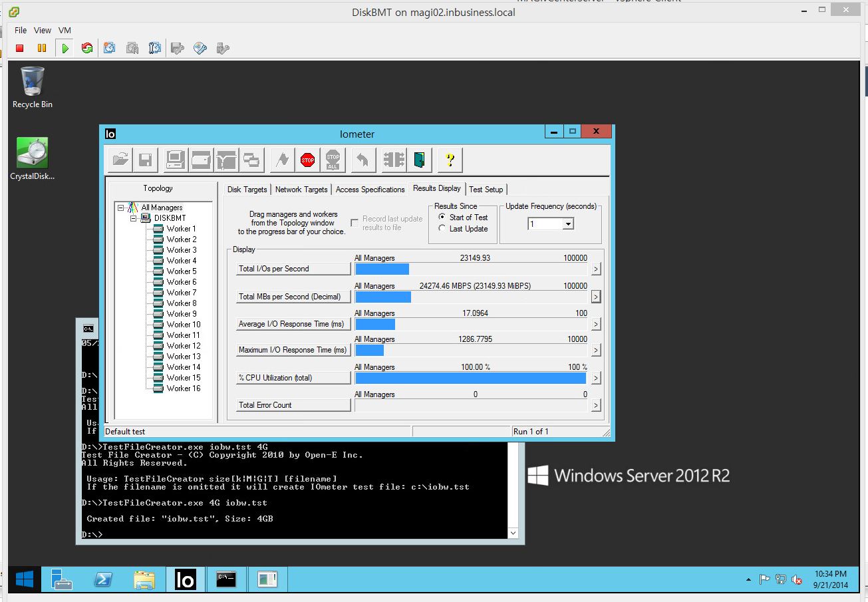
Task: Click the green flag Start tests icon
Action: click(283, 160)
